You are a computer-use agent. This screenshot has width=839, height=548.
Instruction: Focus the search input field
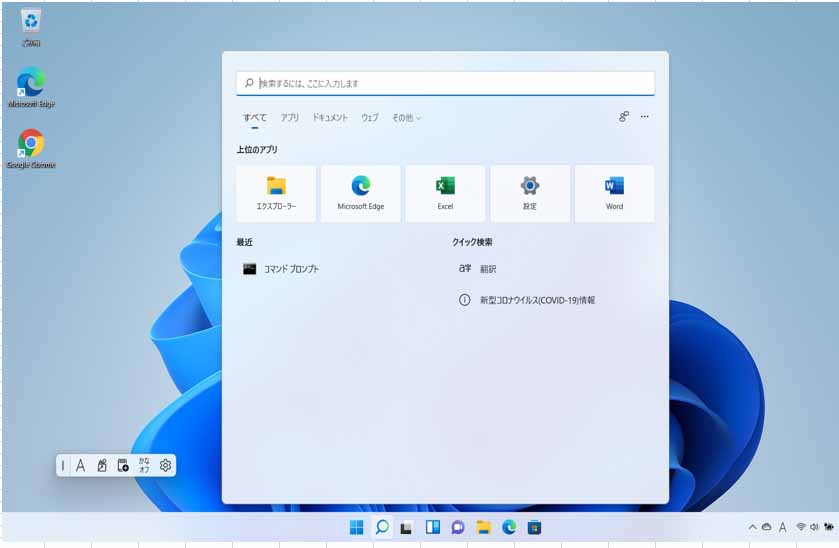(x=445, y=83)
